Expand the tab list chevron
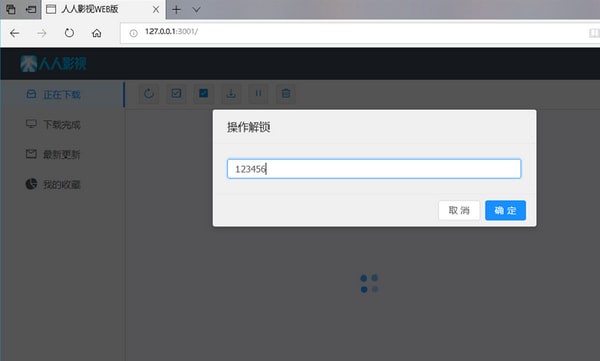This screenshot has width=600, height=361. tap(196, 10)
